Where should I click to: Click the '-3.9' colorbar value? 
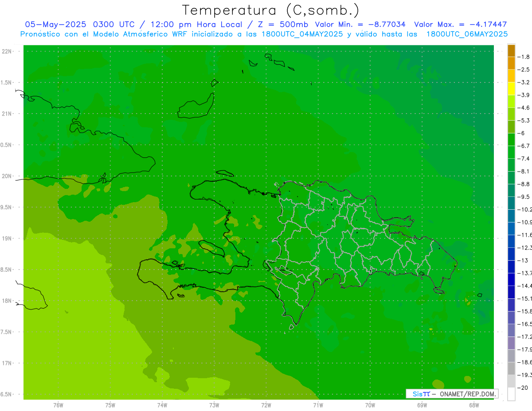tap(524, 95)
